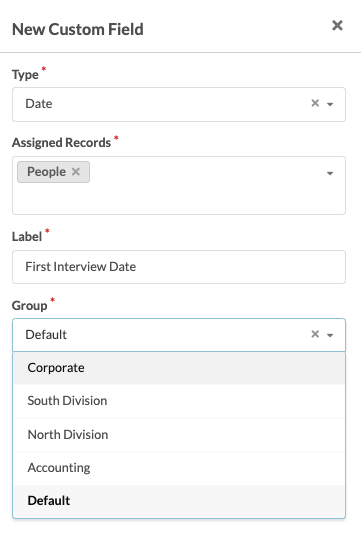Image resolution: width=361 pixels, height=540 pixels.
Task: Click the Date value in Type field
Action: pos(39,104)
